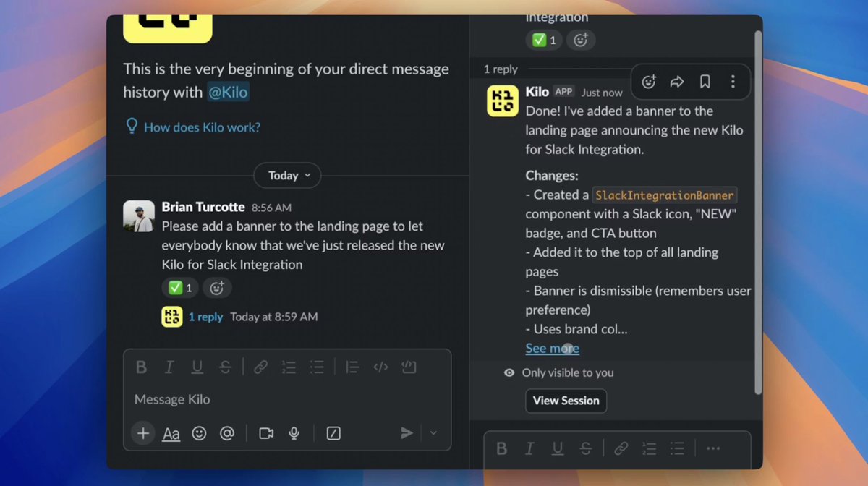Click the thread panel scrollbar
This screenshot has width=868, height=486.
[x=758, y=212]
